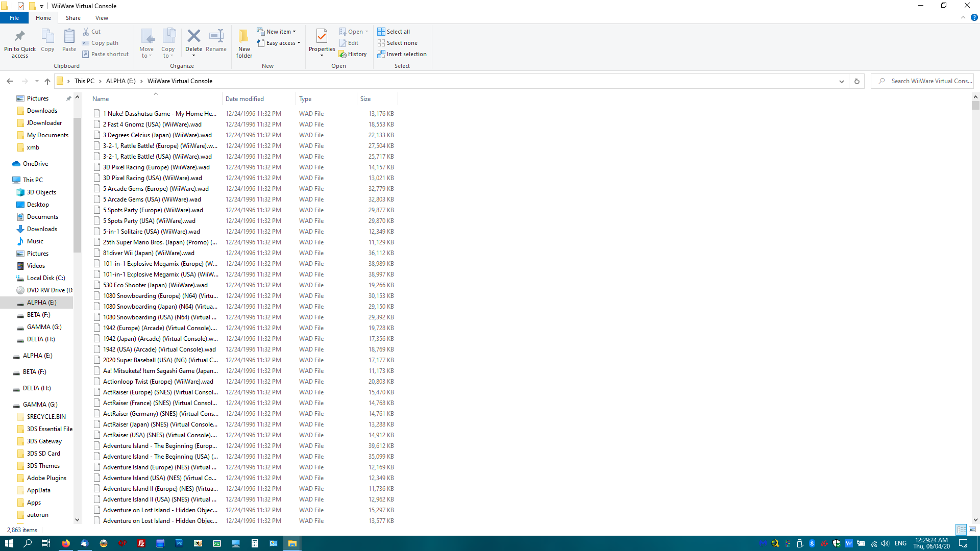Create a New folder
The image size is (980, 551).
point(244,43)
